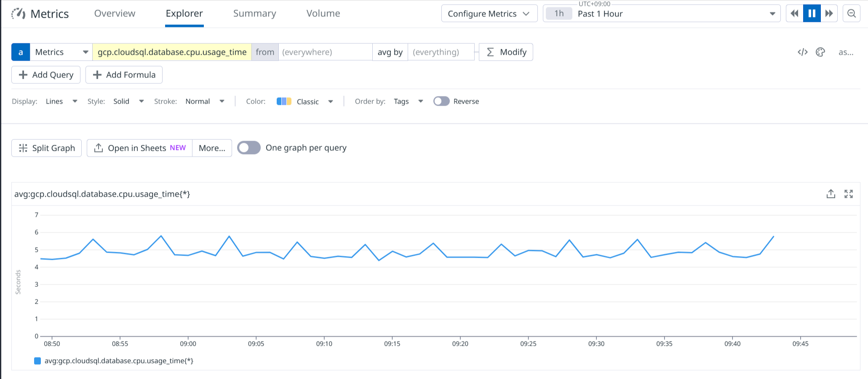Click the Add Query button
868x379 pixels.
click(x=46, y=75)
